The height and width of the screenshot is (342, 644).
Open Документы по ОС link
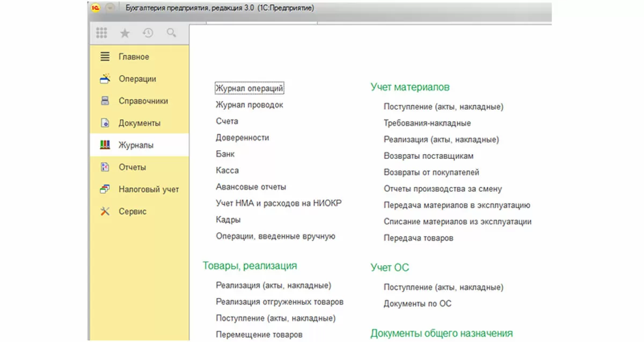pyautogui.click(x=418, y=303)
